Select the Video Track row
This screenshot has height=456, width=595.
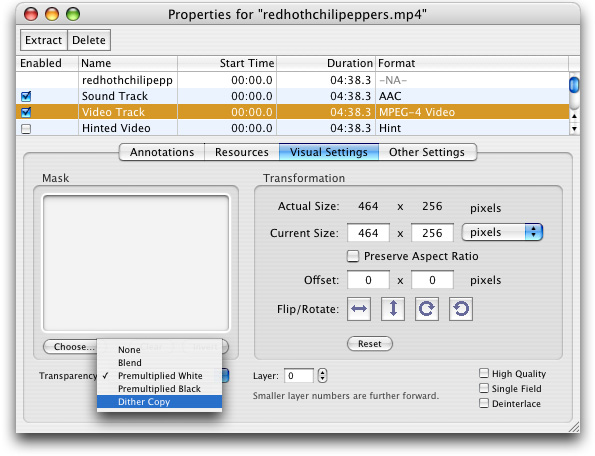click(292, 112)
